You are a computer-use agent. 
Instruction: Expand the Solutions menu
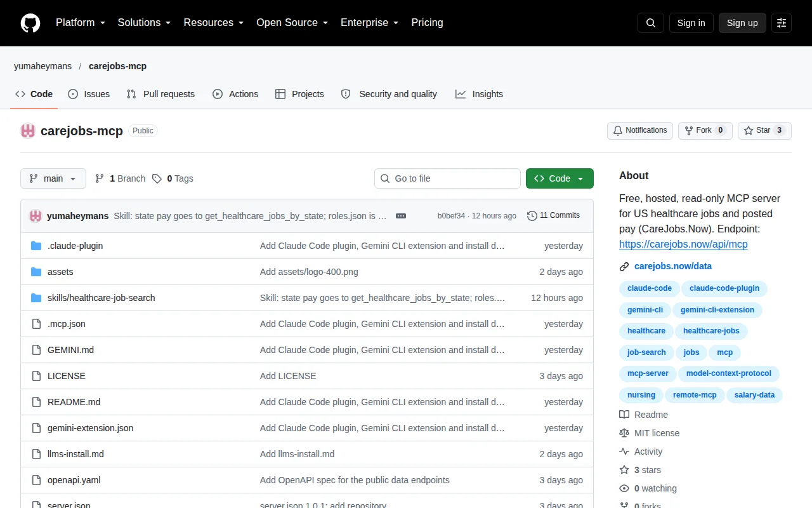[x=144, y=23]
